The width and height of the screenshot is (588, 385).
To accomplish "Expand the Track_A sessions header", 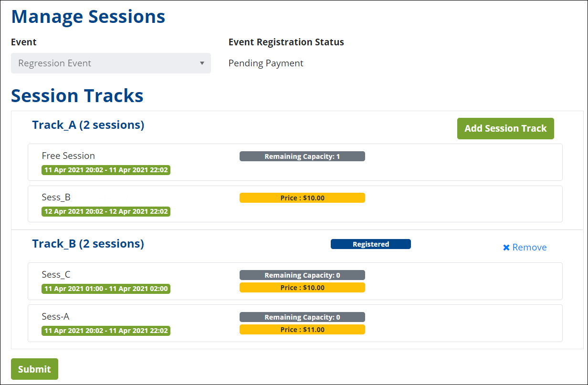I will pyautogui.click(x=88, y=125).
